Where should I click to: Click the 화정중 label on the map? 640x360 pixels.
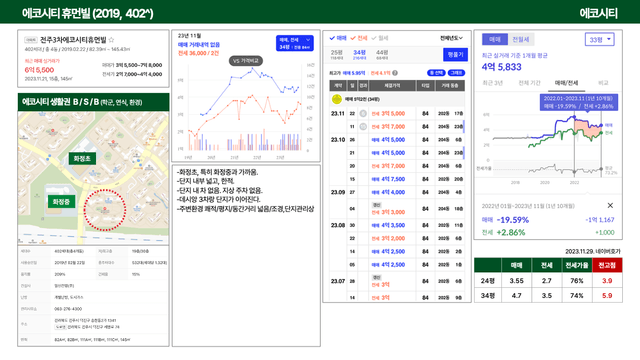(x=61, y=202)
